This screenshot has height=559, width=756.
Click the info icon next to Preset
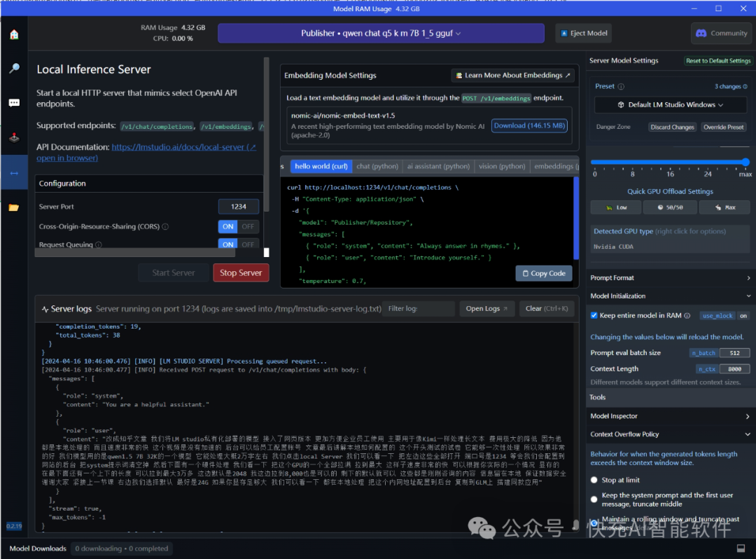tap(621, 86)
